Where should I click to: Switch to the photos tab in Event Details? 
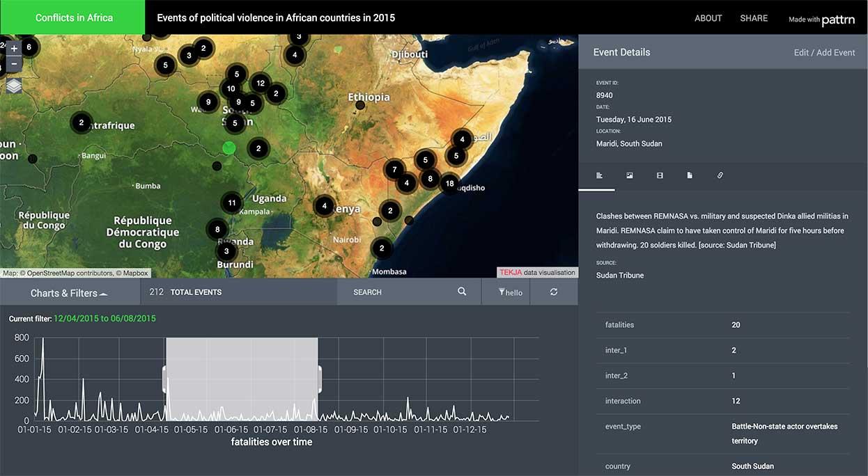[x=630, y=175]
